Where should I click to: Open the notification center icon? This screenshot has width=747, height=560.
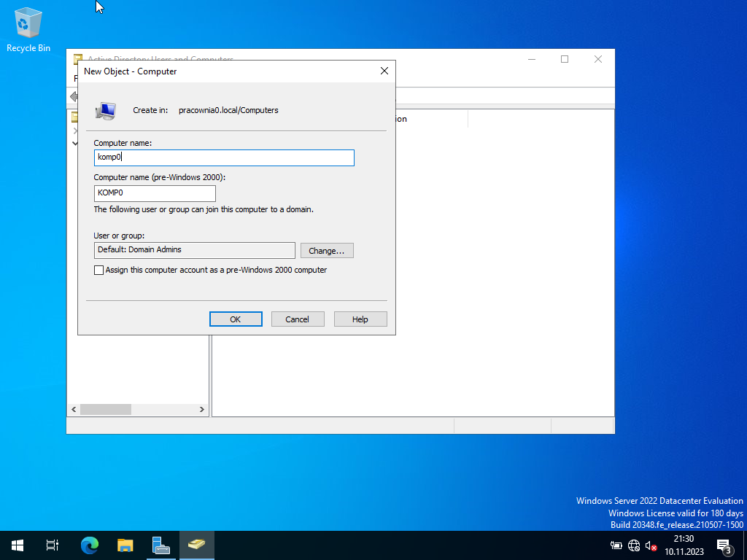click(724, 545)
